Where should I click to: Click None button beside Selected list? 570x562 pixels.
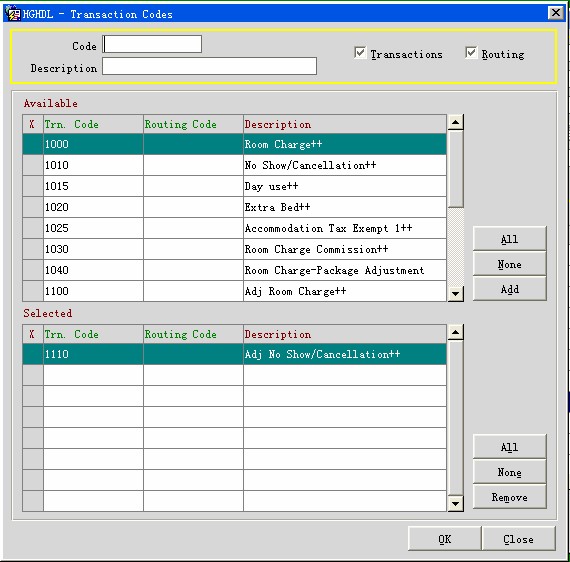point(509,472)
